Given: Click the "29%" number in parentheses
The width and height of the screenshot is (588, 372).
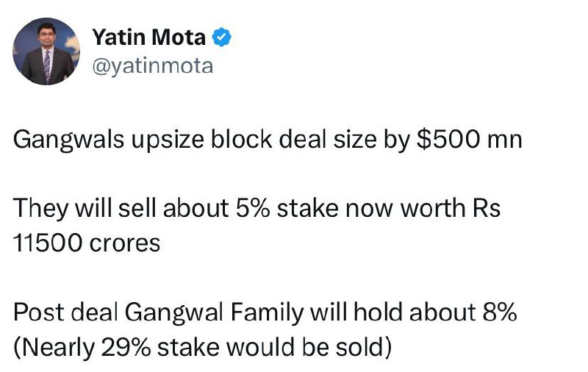Looking at the screenshot, I should pyautogui.click(x=126, y=347).
